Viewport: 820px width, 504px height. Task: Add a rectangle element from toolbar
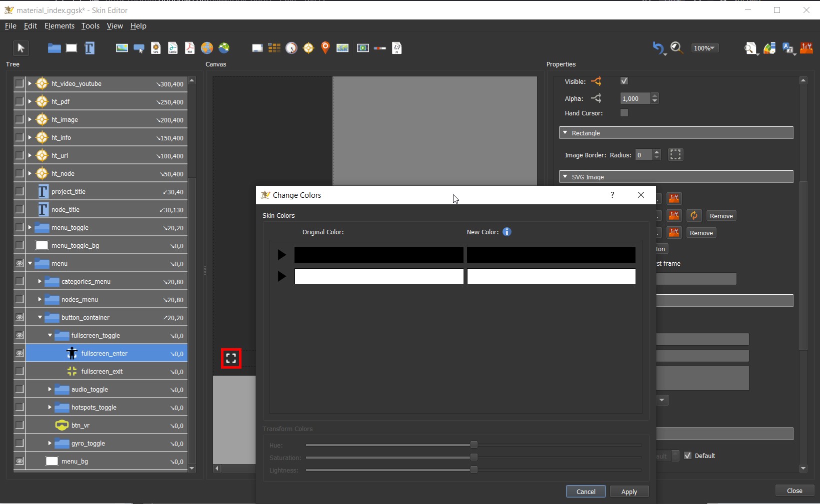point(71,48)
